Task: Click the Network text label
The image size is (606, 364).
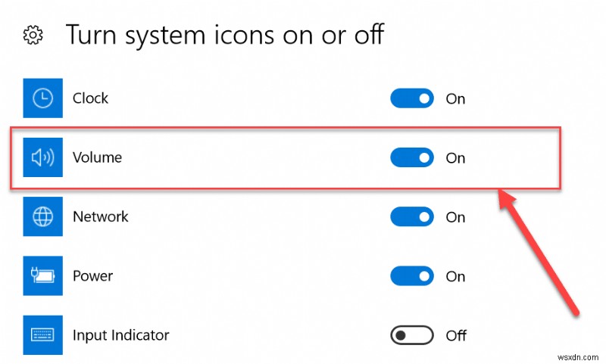Action: click(101, 217)
